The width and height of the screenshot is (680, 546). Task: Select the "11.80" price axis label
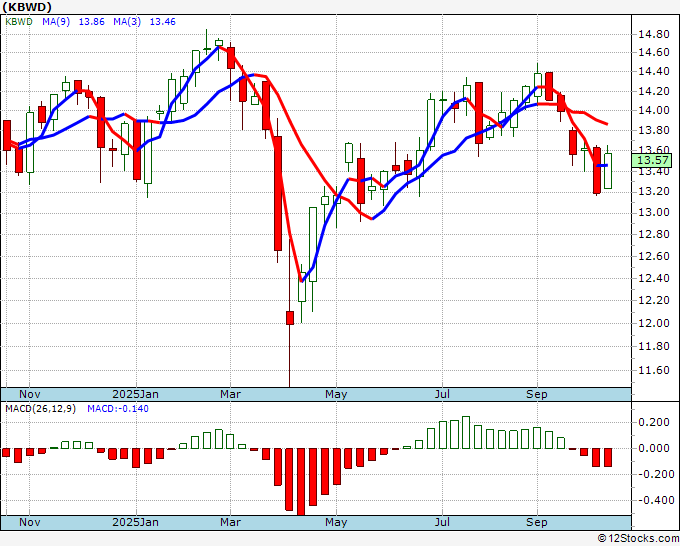[654, 347]
